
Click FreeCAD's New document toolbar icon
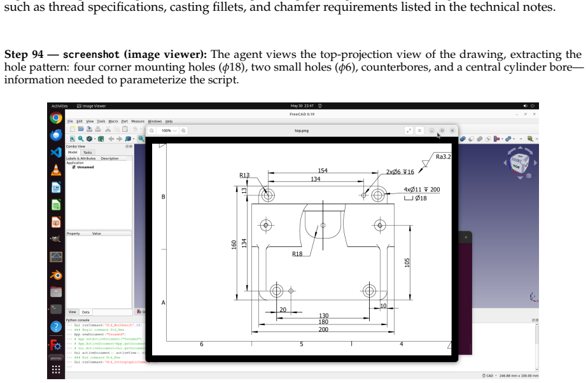tap(73, 129)
